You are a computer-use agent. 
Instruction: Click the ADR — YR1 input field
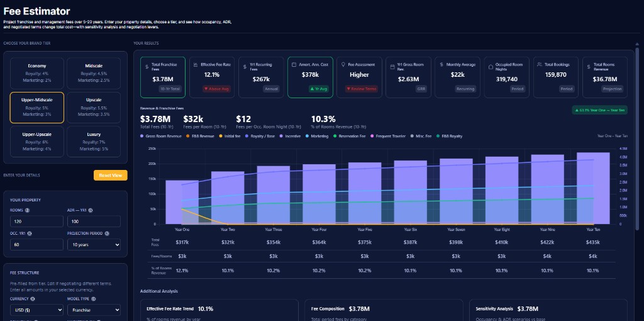pyautogui.click(x=94, y=222)
